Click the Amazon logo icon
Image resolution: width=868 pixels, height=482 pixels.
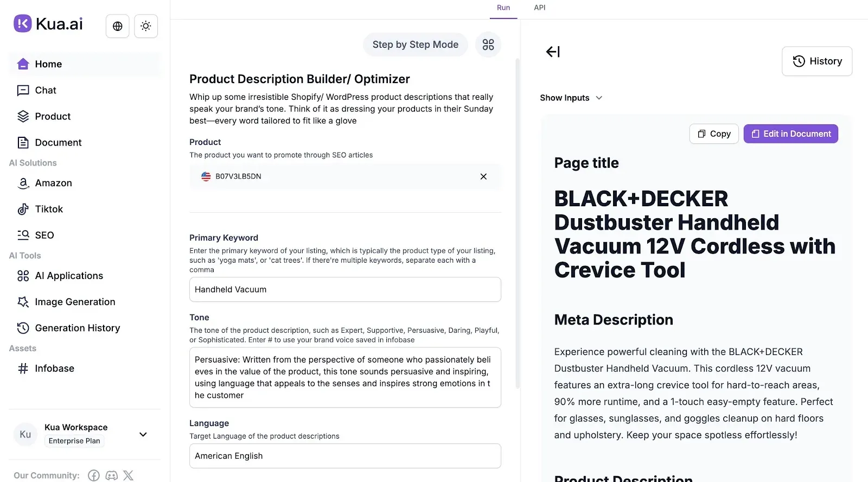(x=23, y=183)
